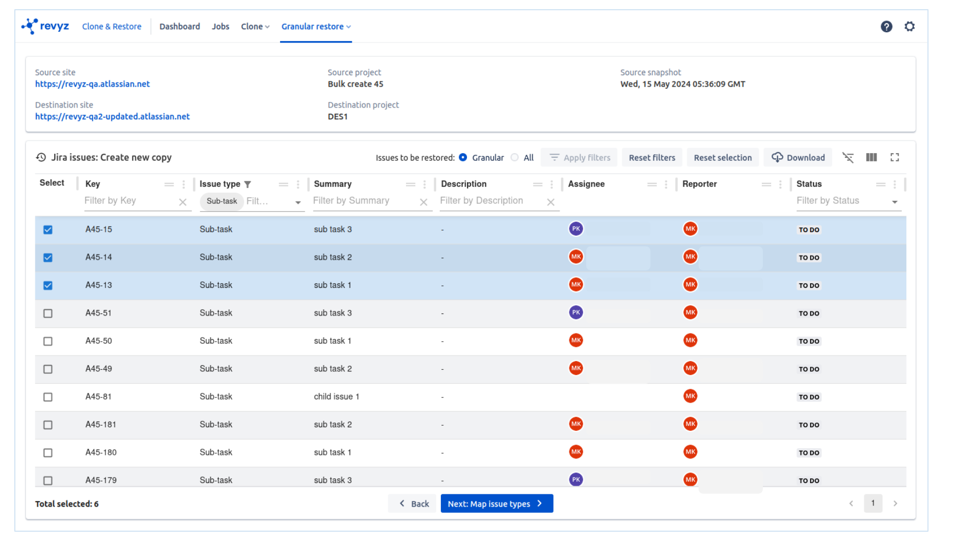Click the filter funnel icon on Issue type

pos(248,184)
